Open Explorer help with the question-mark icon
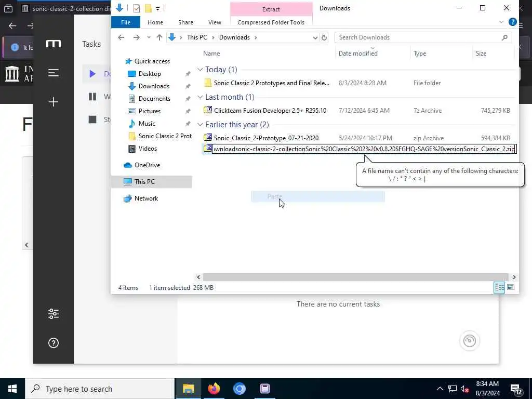 tap(512, 22)
